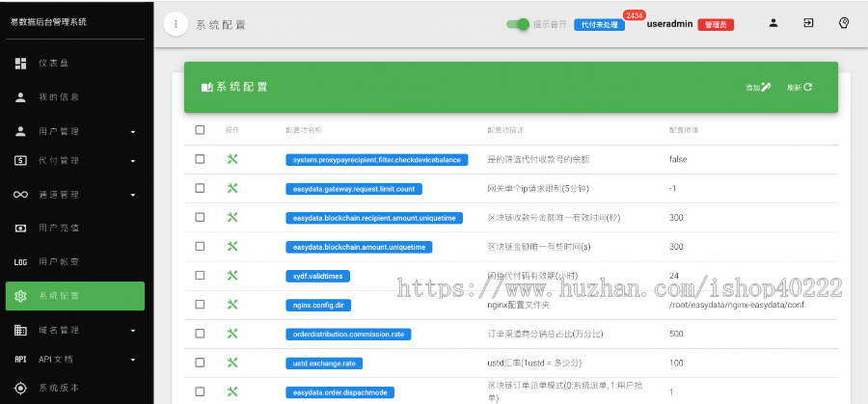
Task: Click edit tools icon for ustd.exchange.rate row
Action: [232, 363]
